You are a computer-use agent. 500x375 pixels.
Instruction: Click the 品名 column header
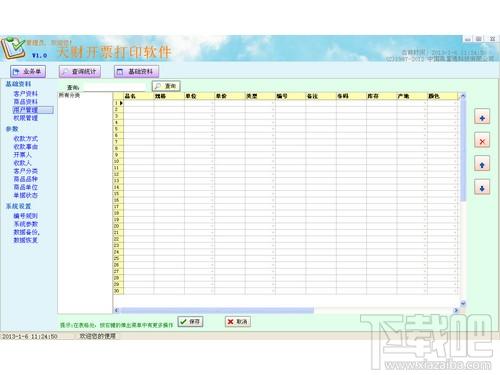138,96
